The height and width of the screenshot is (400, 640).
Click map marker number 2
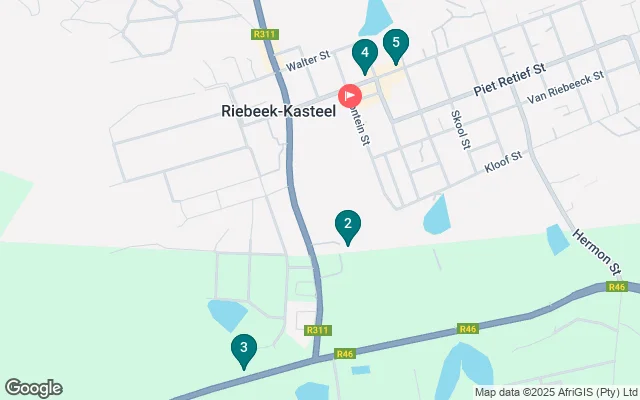348,227
